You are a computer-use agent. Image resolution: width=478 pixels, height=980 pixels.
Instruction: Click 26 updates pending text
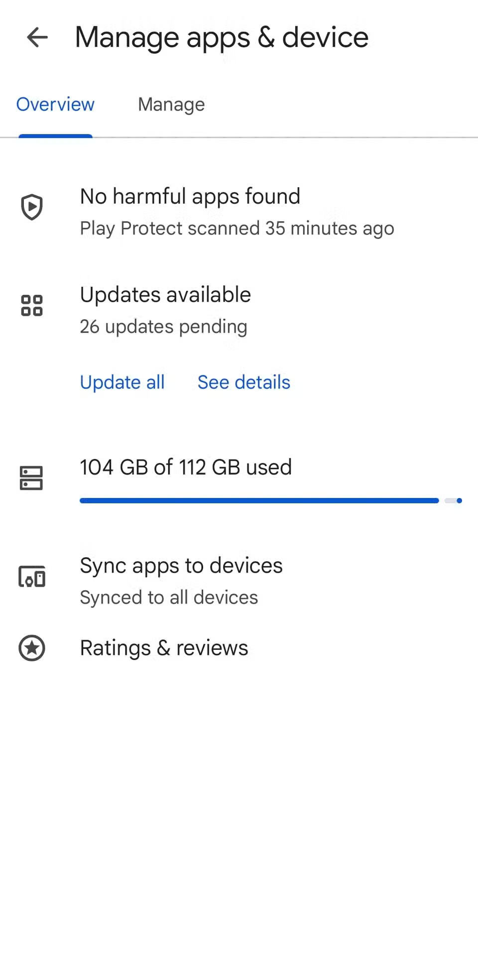[163, 327]
